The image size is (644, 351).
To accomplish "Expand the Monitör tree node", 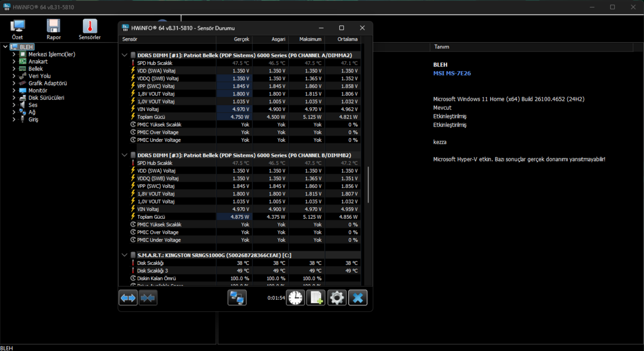I will pyautogui.click(x=14, y=90).
